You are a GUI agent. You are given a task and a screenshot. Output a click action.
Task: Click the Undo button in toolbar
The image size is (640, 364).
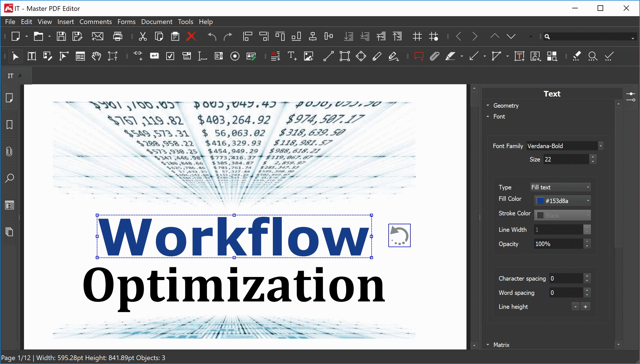click(211, 37)
